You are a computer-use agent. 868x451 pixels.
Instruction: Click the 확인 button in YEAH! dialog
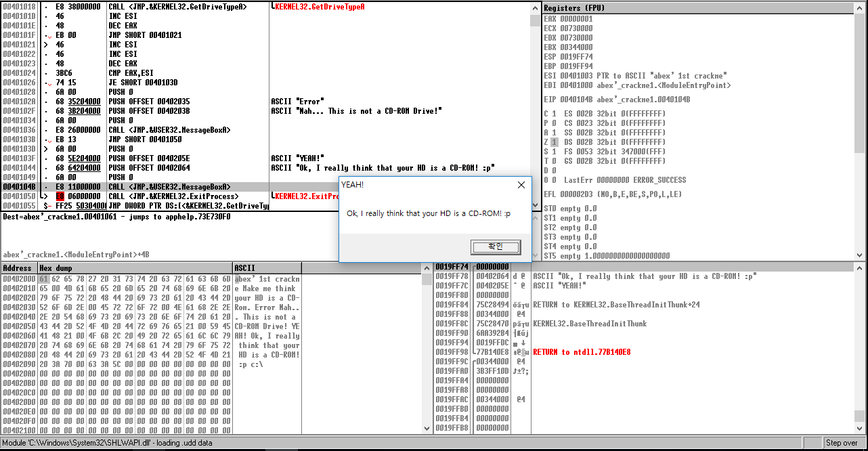click(496, 246)
